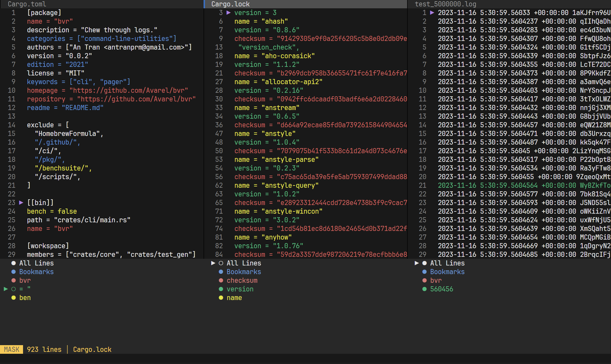The image size is (611, 364).
Task: Click the yellow dot beside the ben filter
Action: click(x=13, y=298)
